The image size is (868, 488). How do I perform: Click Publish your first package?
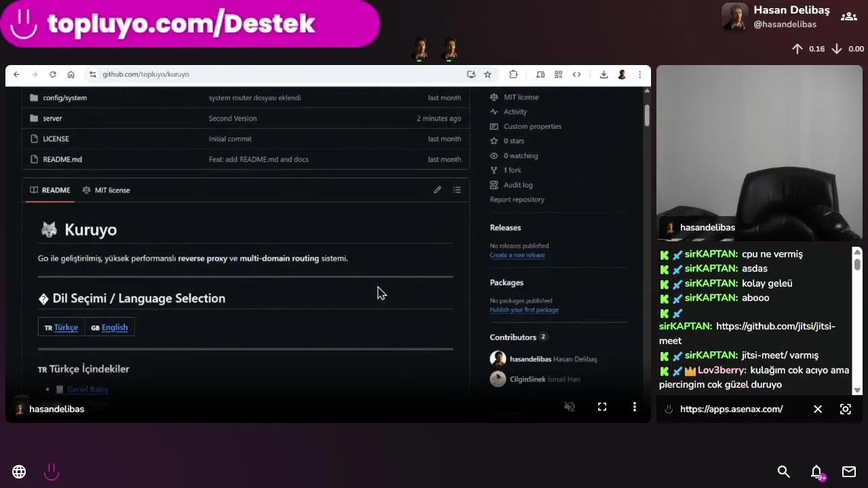524,310
